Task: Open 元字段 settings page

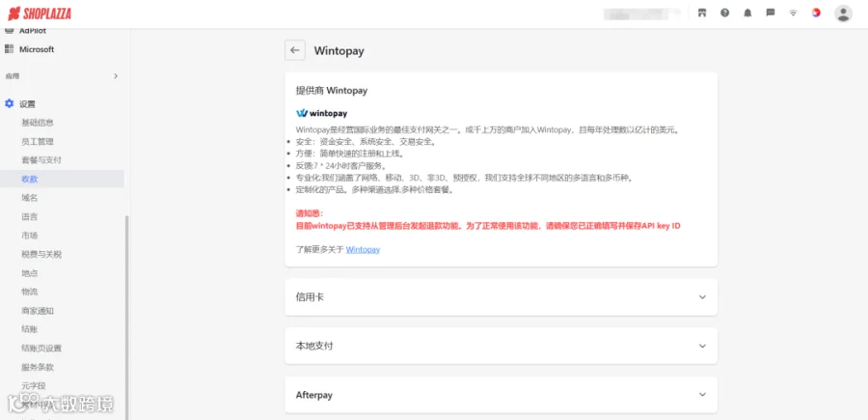Action: 33,385
